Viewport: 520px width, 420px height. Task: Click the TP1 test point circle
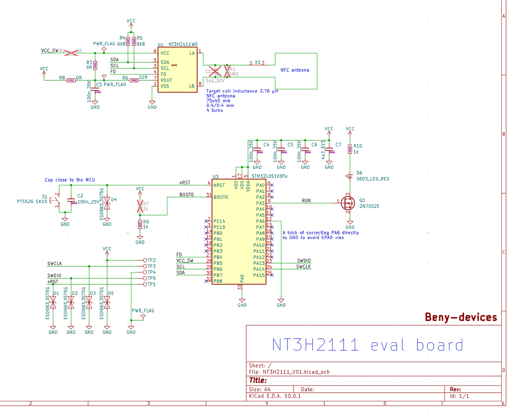145,284
